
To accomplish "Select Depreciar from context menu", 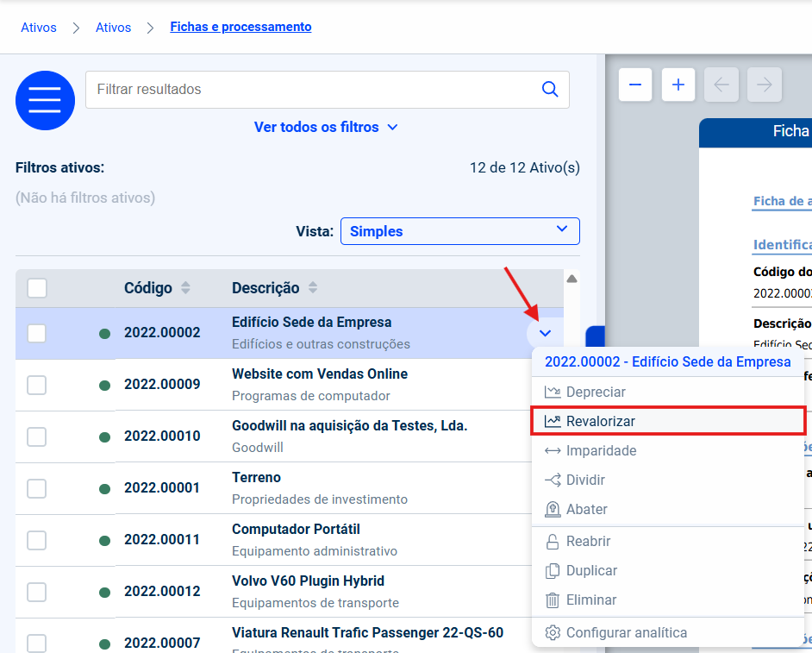I will 668,392.
